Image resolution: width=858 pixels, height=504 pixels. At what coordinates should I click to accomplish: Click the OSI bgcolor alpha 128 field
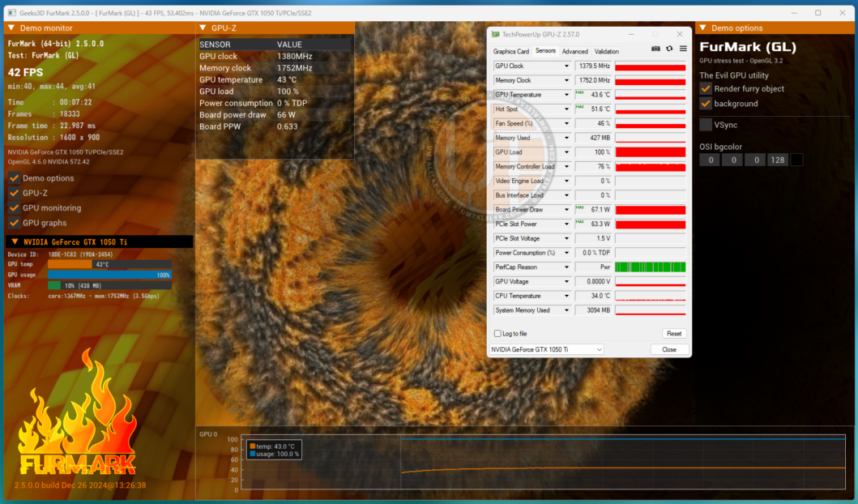(778, 160)
